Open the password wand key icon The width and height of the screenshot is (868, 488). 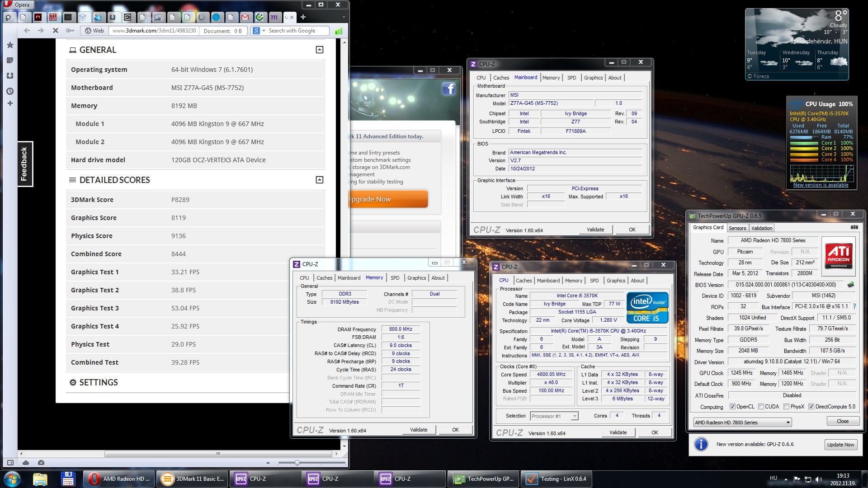click(x=70, y=31)
